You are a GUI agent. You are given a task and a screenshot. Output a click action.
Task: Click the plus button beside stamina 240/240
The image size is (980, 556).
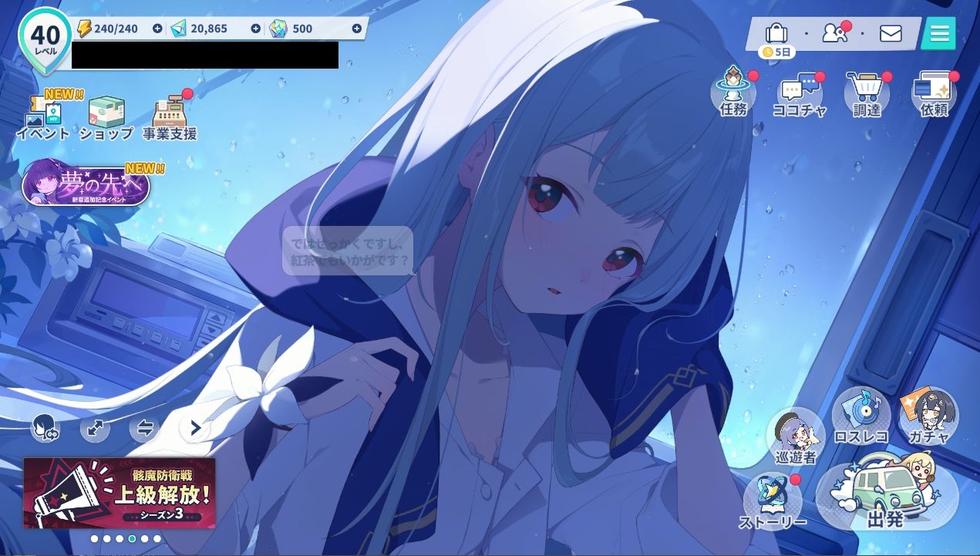point(157,29)
